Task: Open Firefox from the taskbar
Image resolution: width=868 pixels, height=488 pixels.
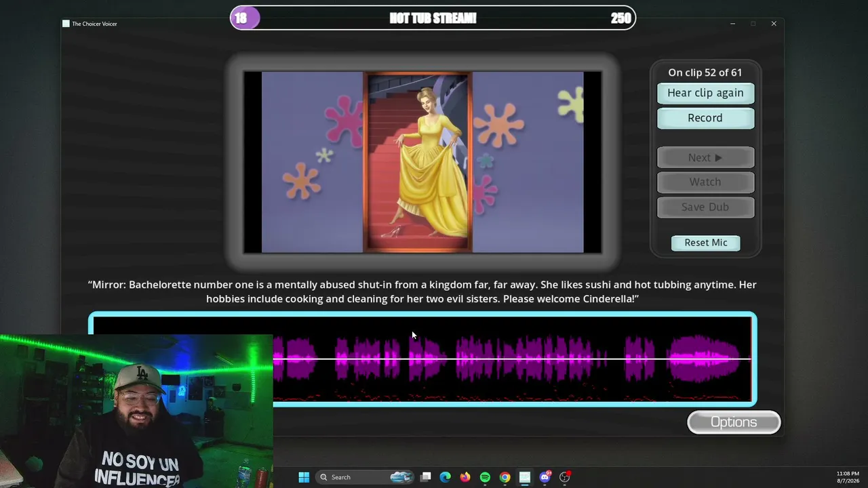Action: pos(465,477)
